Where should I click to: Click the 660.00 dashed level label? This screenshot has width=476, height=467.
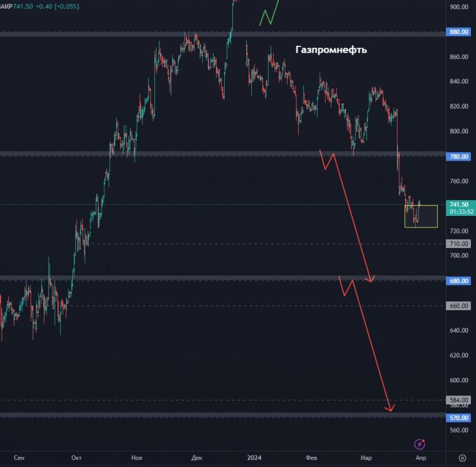coord(458,306)
